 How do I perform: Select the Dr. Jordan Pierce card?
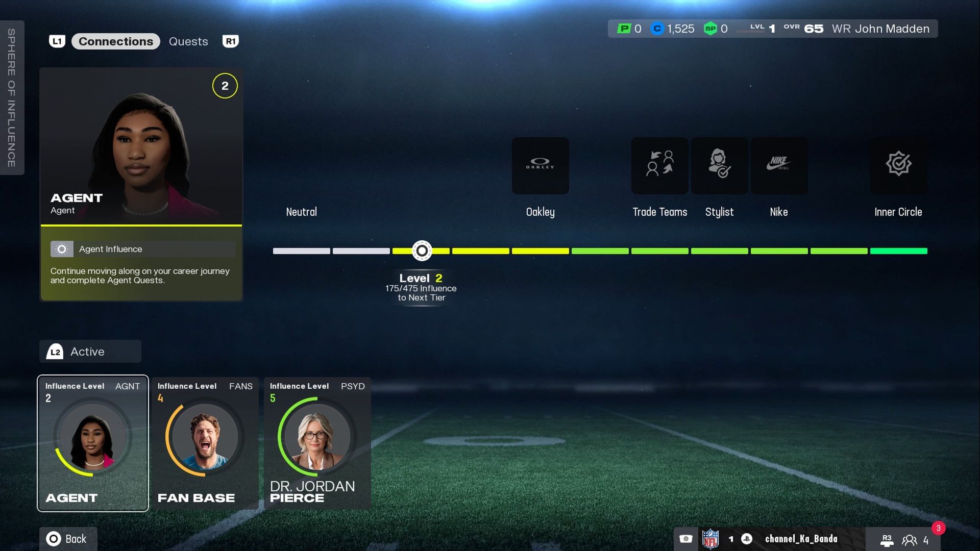(x=317, y=443)
